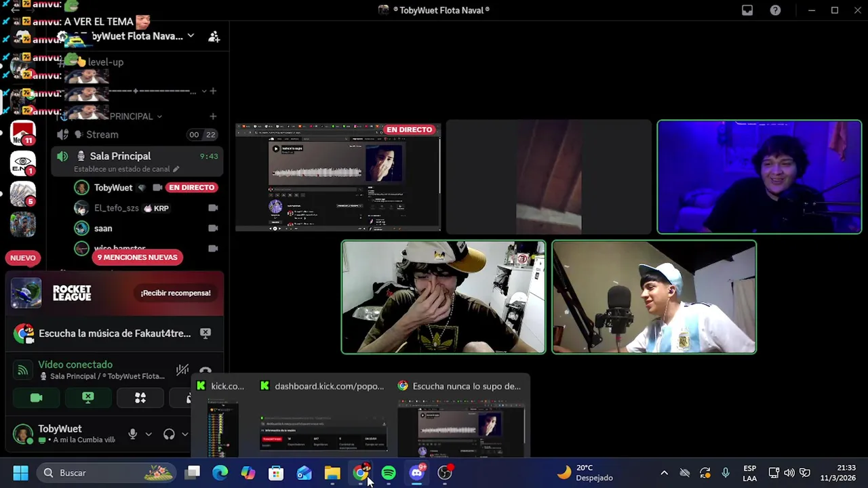Open Windows Start menu
The height and width of the screenshot is (488, 868).
[x=20, y=472]
